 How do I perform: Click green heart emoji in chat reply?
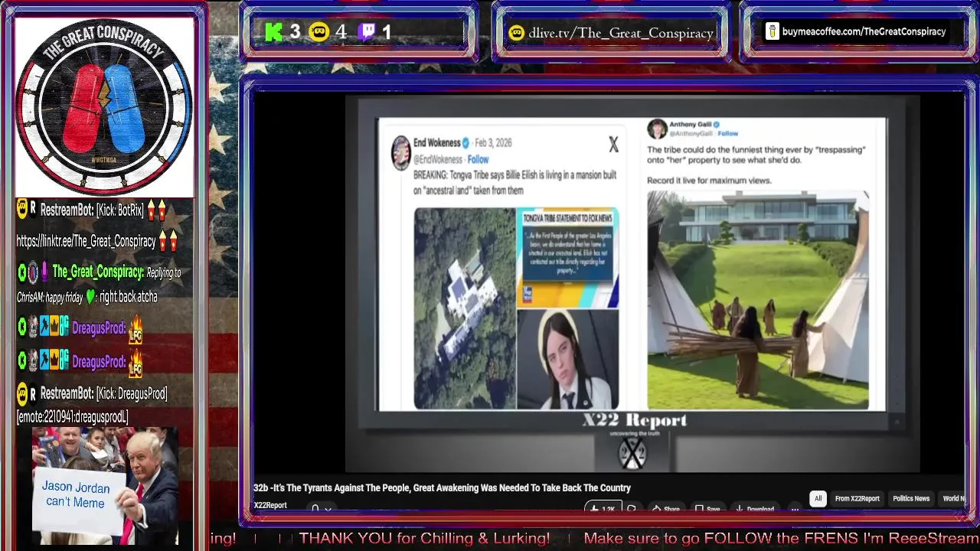90,297
